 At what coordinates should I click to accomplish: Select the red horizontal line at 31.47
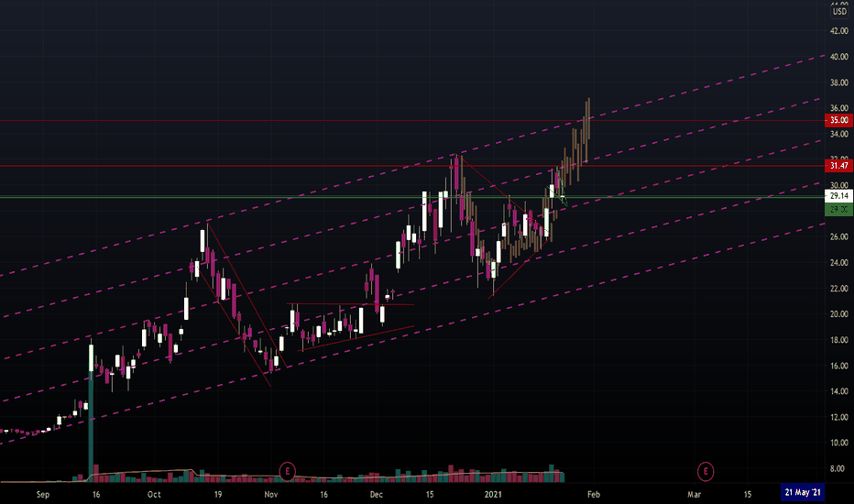pyautogui.click(x=412, y=166)
